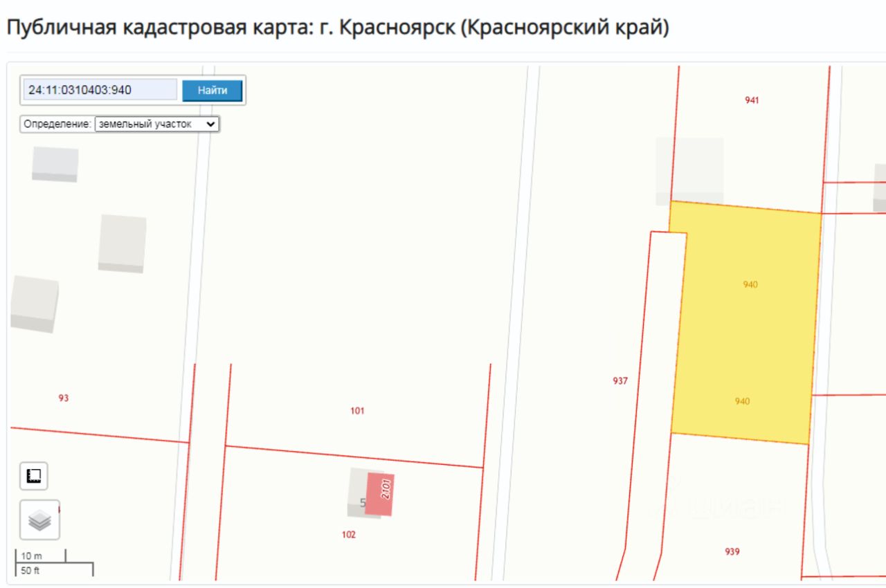Click the Найти search button
The width and height of the screenshot is (886, 588).
[213, 91]
